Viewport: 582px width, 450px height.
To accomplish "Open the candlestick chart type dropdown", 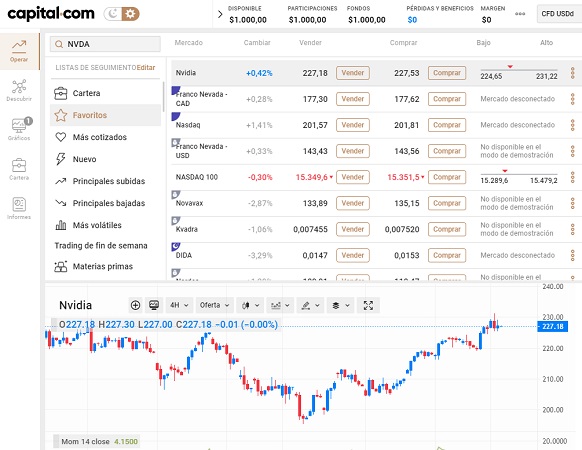I will [250, 305].
